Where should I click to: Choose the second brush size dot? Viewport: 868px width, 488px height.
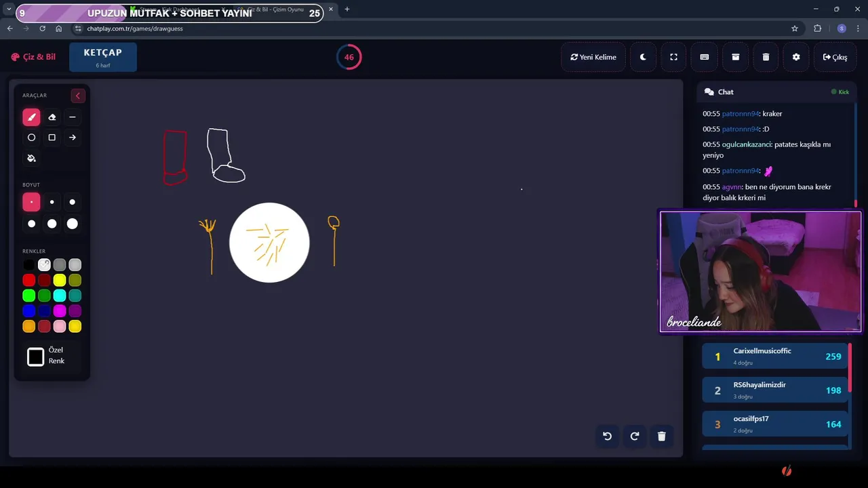click(x=52, y=202)
